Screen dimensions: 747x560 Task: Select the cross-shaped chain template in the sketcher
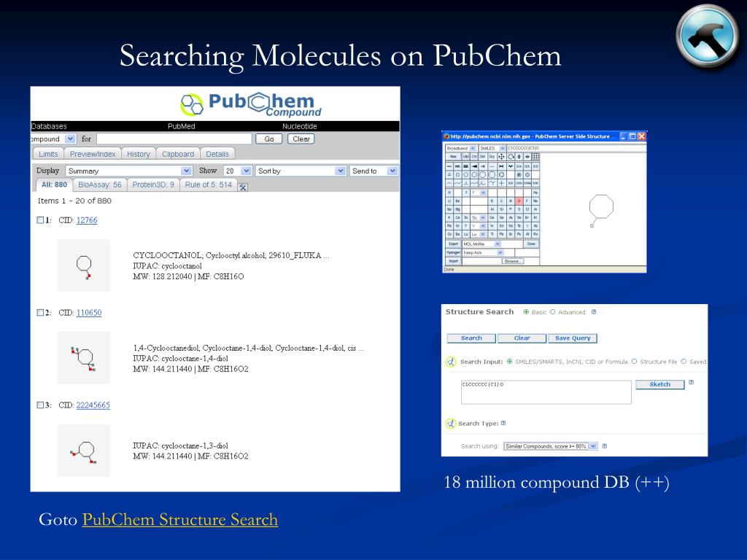click(x=501, y=183)
